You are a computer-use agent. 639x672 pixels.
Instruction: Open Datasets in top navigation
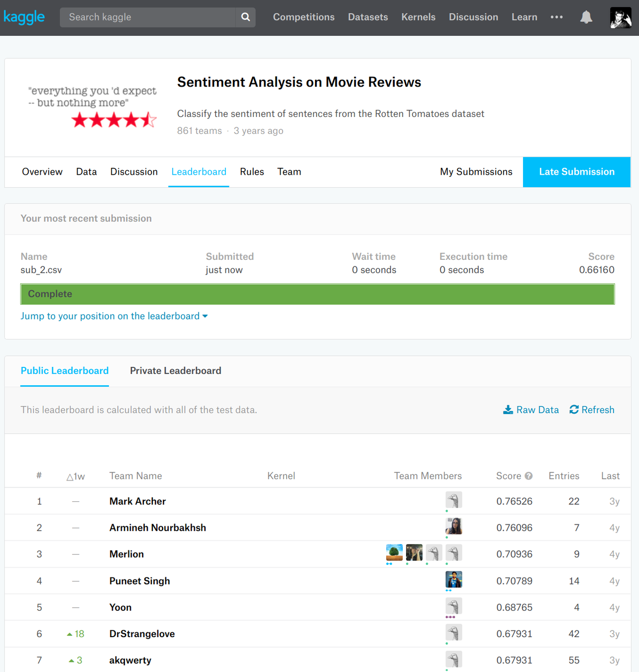pos(368,17)
